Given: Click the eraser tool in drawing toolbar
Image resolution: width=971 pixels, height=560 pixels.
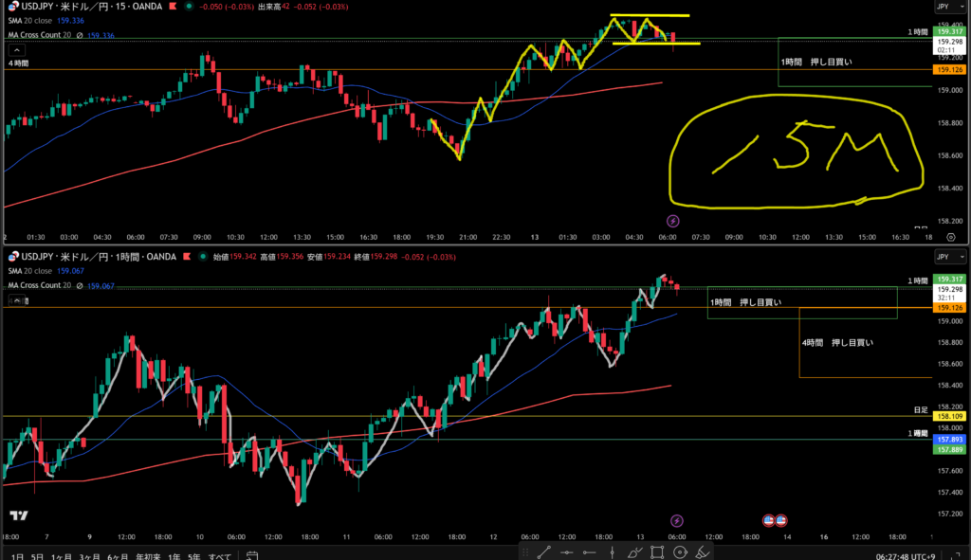Looking at the screenshot, I should [704, 551].
